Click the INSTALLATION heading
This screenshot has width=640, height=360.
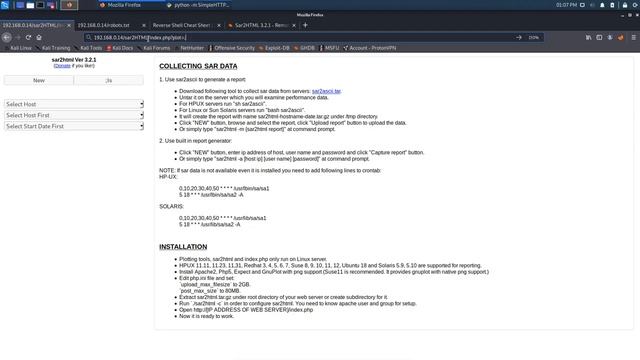point(183,247)
